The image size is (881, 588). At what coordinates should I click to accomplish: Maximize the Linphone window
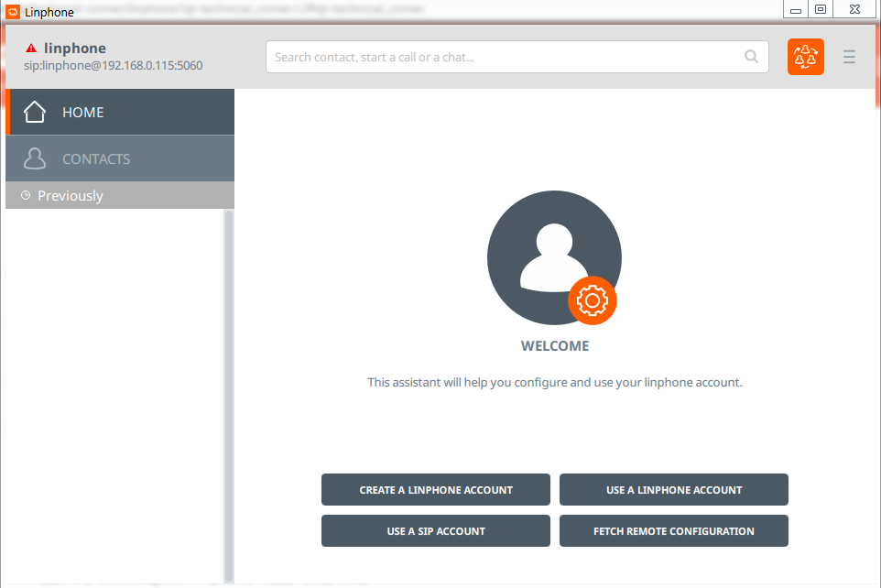(821, 9)
